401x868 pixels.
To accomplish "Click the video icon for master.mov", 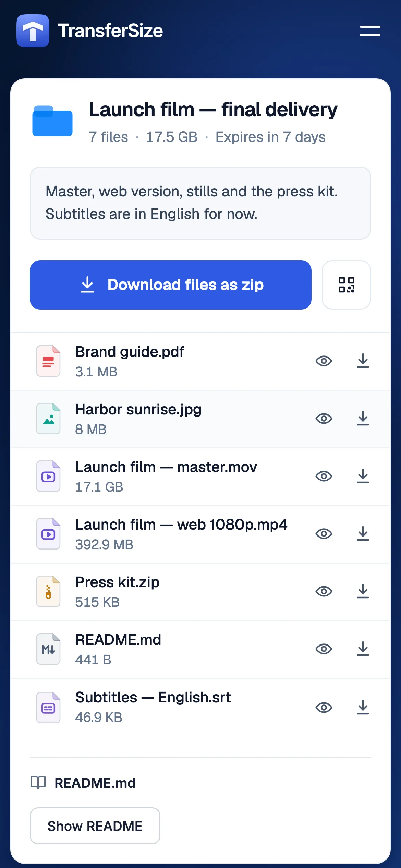I will [x=48, y=476].
